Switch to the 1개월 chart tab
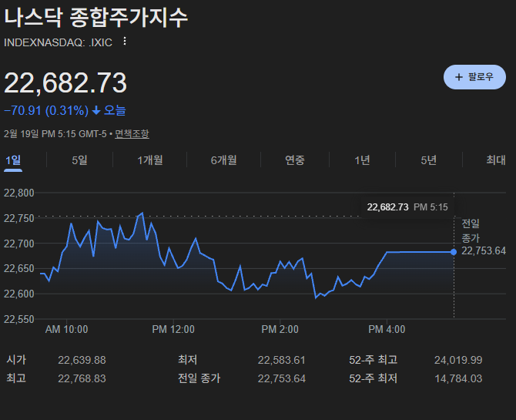Viewport: 516px width, 420px height. (150, 160)
